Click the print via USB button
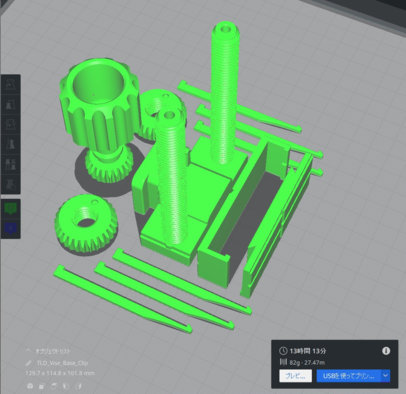The width and height of the screenshot is (406, 394). pyautogui.click(x=348, y=376)
